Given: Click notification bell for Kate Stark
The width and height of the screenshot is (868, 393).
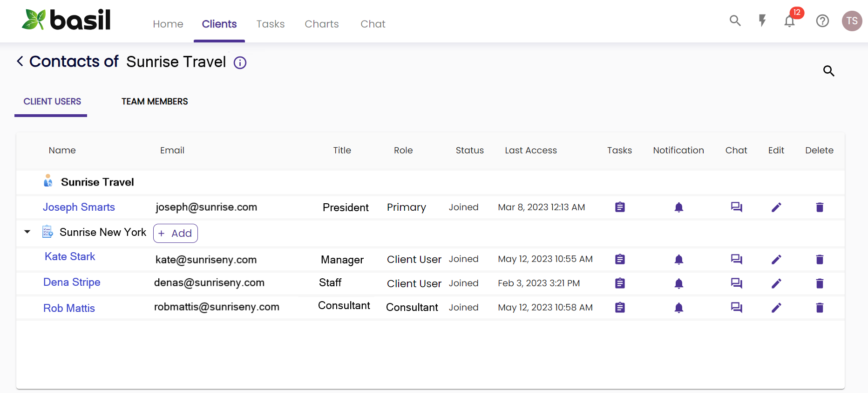Looking at the screenshot, I should (679, 260).
